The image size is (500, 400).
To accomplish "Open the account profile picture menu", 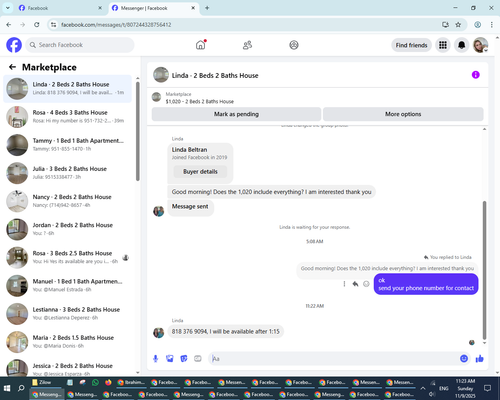I will (x=480, y=45).
